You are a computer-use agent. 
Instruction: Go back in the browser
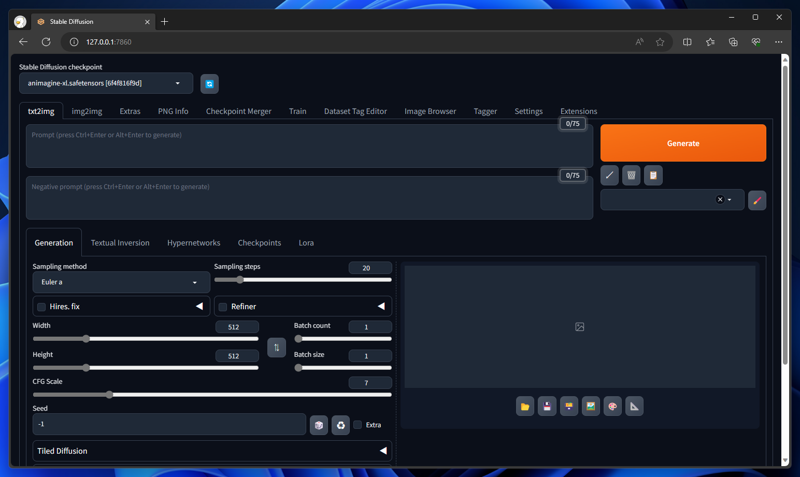pos(23,42)
